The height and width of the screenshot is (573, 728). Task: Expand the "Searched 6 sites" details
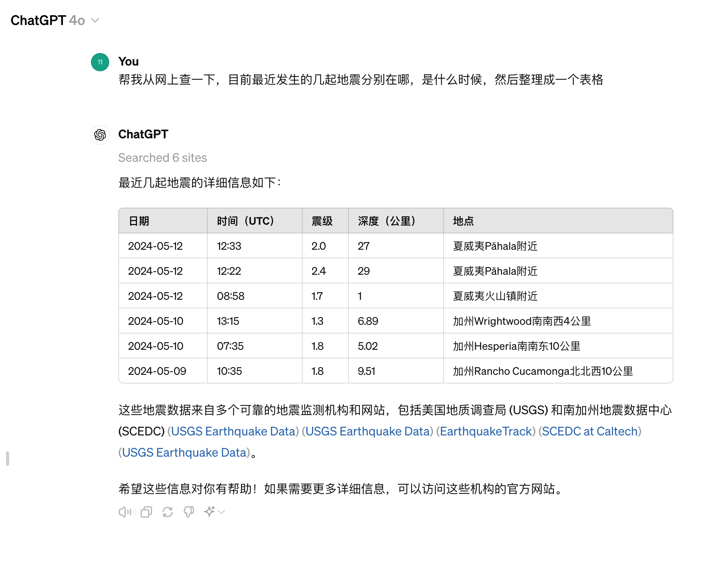(x=162, y=158)
